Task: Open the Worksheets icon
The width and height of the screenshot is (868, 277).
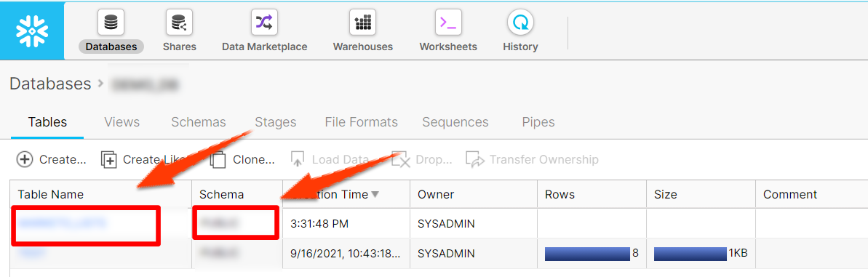Action: click(448, 23)
